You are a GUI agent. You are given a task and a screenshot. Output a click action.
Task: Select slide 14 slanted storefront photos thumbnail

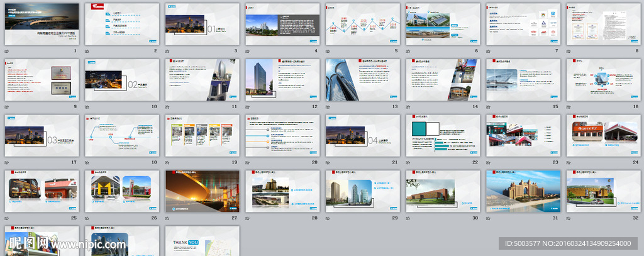click(443, 80)
